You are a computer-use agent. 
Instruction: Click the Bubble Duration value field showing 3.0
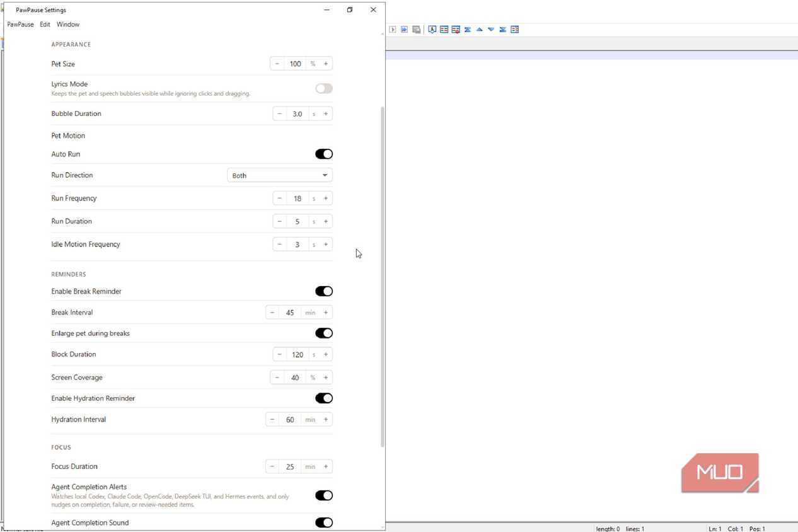click(x=298, y=114)
